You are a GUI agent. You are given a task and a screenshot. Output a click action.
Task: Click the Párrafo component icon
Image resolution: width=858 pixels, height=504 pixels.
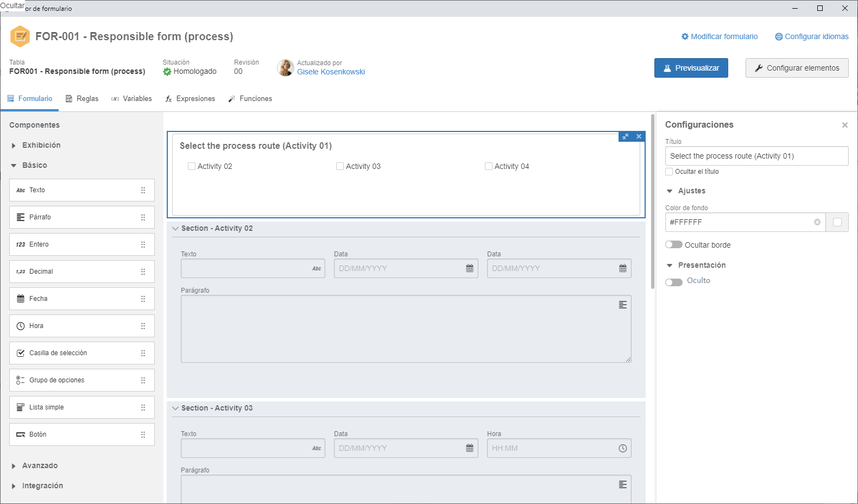coord(21,217)
